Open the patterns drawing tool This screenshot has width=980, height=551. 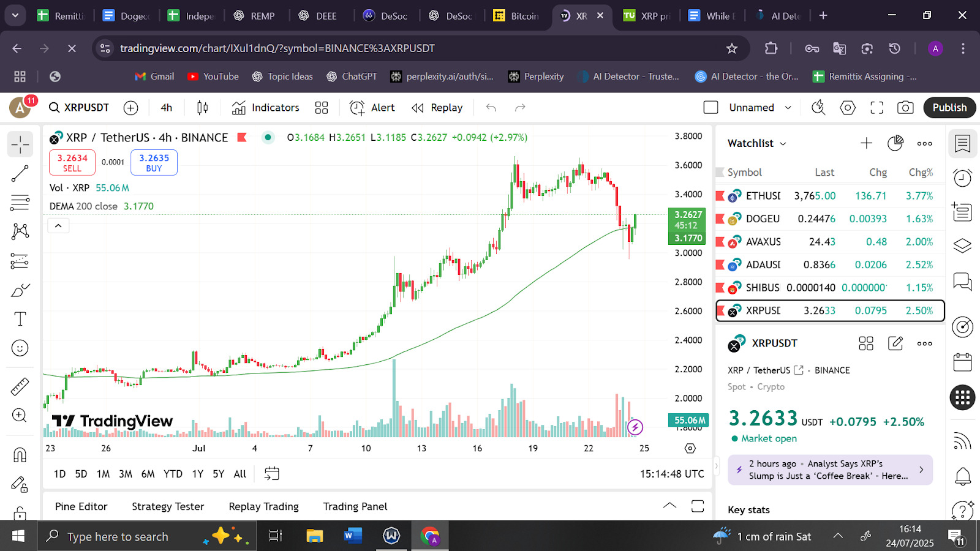(20, 231)
